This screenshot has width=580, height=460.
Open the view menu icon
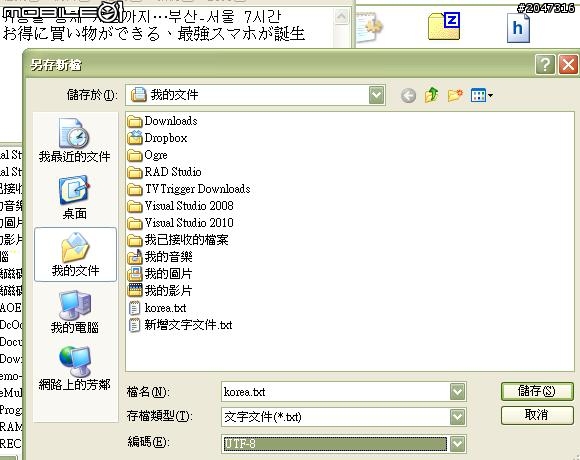pos(482,95)
